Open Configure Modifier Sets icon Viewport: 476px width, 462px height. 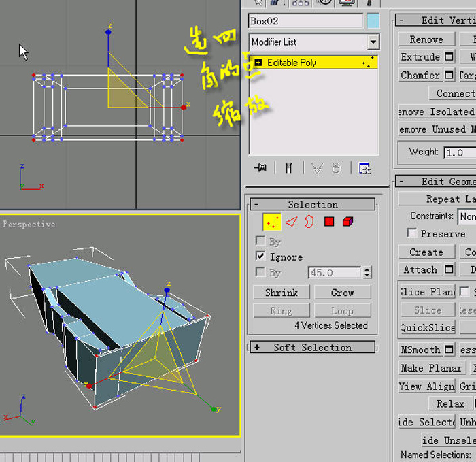coord(365,167)
